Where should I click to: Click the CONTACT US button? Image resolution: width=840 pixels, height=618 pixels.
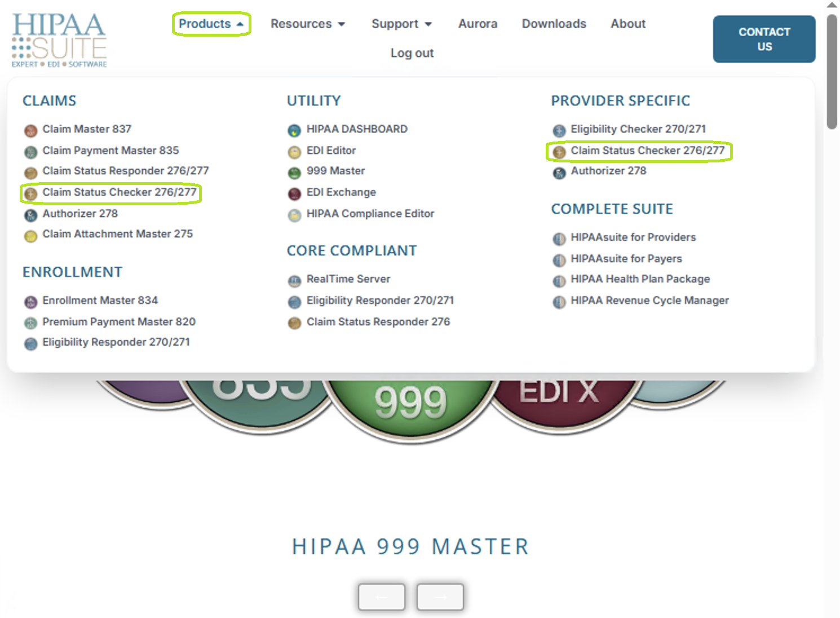click(x=764, y=39)
